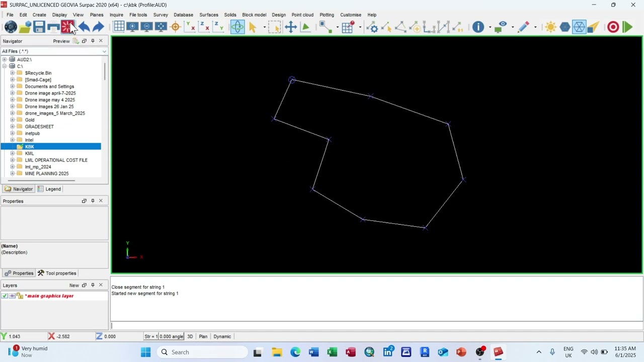Click the open-folder data icon in toolbar

(25, 27)
